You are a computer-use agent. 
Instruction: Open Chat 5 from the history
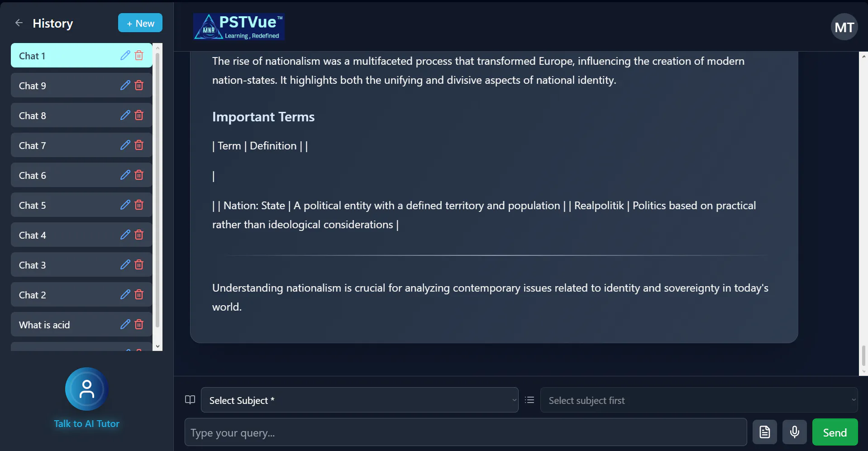click(81, 205)
